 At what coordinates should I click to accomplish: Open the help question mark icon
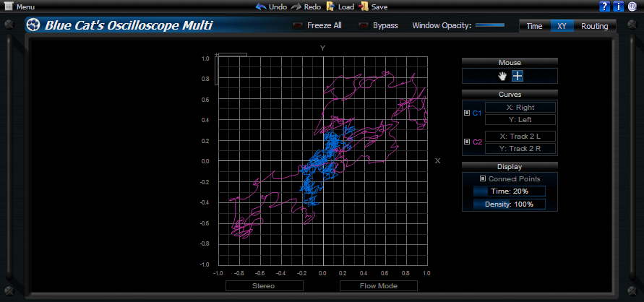[604, 7]
